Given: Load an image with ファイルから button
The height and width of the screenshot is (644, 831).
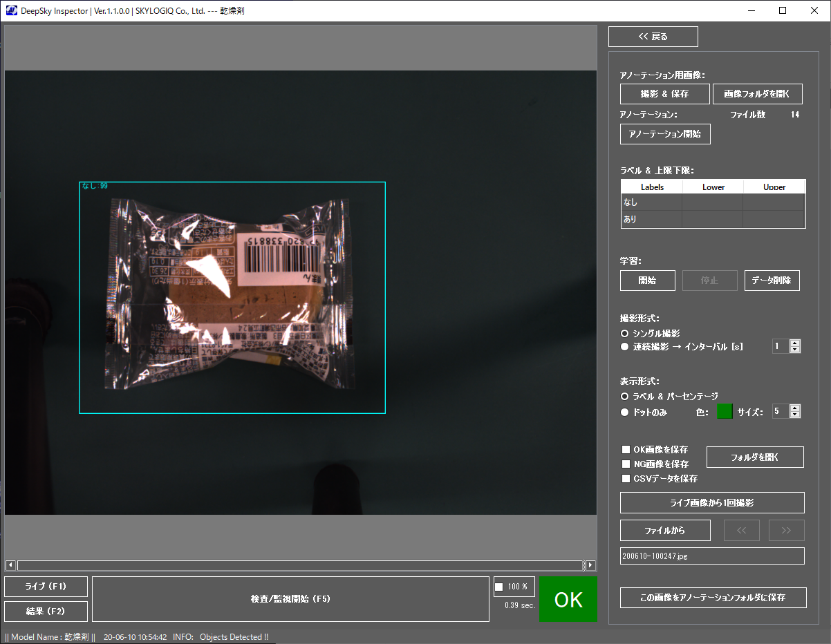Looking at the screenshot, I should (665, 531).
